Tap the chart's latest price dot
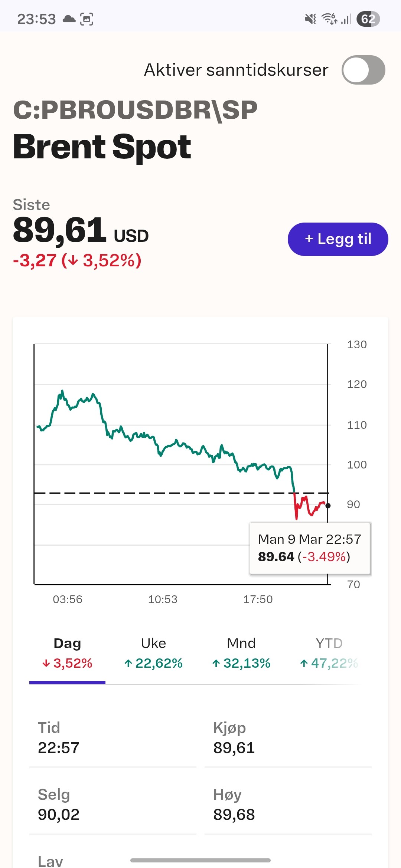This screenshot has width=401, height=868. (328, 506)
